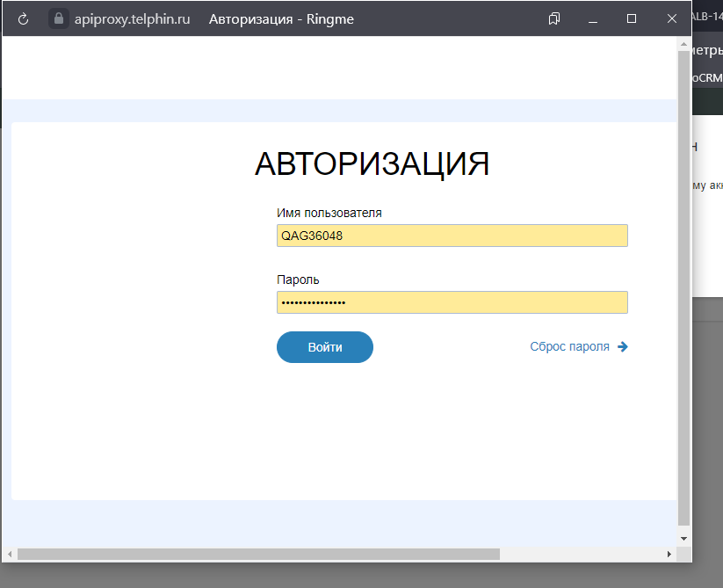This screenshot has height=588, width=723.
Task: Click the arrow icon beside Сброс пароля
Action: [623, 347]
